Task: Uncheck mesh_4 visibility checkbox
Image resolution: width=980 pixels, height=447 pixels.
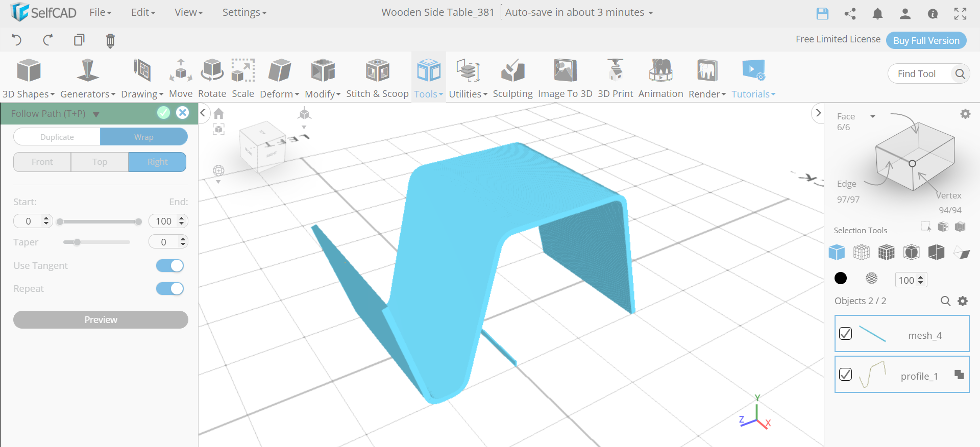Action: click(x=845, y=334)
